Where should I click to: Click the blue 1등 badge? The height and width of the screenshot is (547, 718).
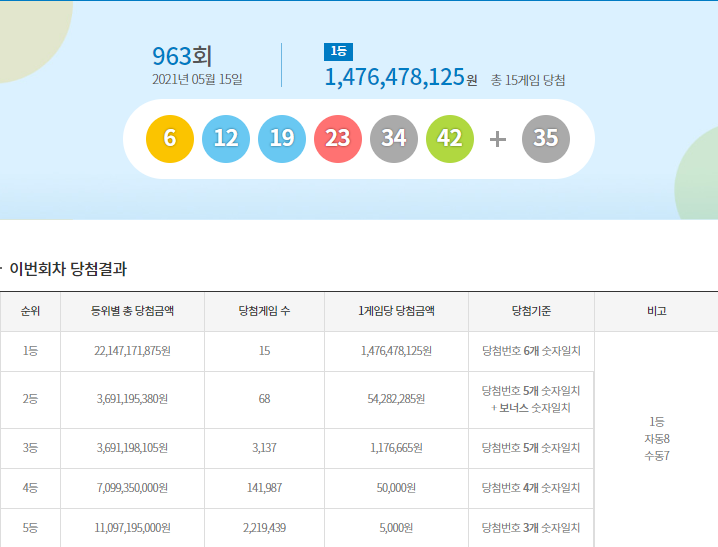pyautogui.click(x=338, y=52)
